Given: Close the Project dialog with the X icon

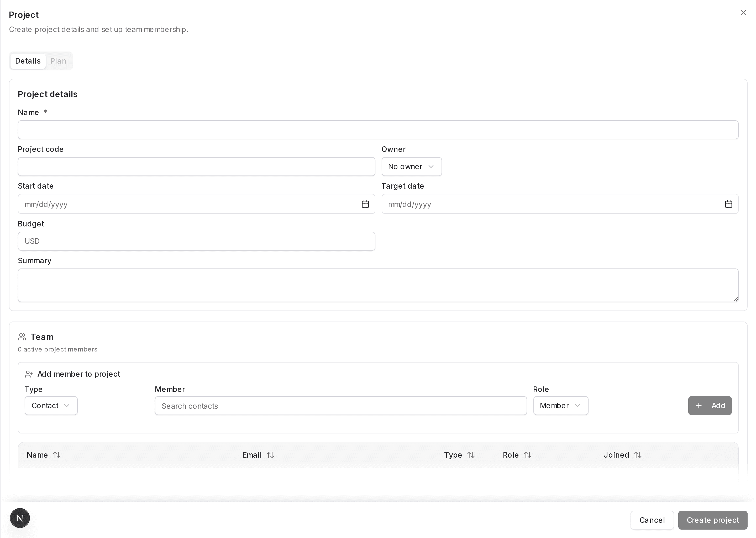Looking at the screenshot, I should click(x=743, y=13).
